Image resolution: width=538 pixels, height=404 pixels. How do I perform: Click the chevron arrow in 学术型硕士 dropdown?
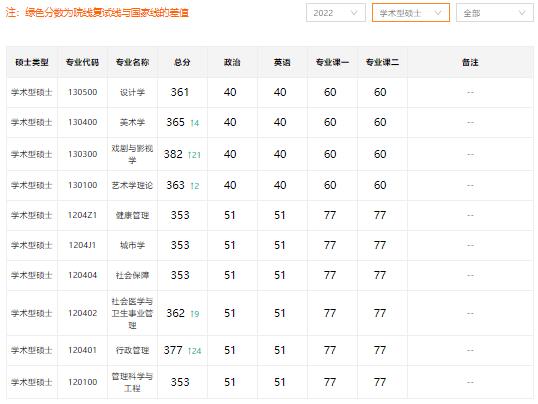pos(438,13)
